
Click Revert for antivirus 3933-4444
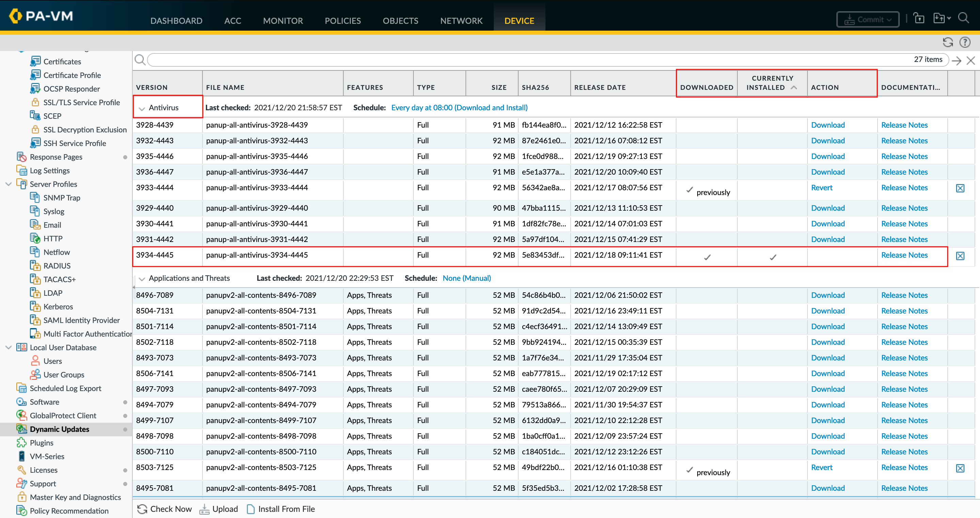[x=821, y=188]
